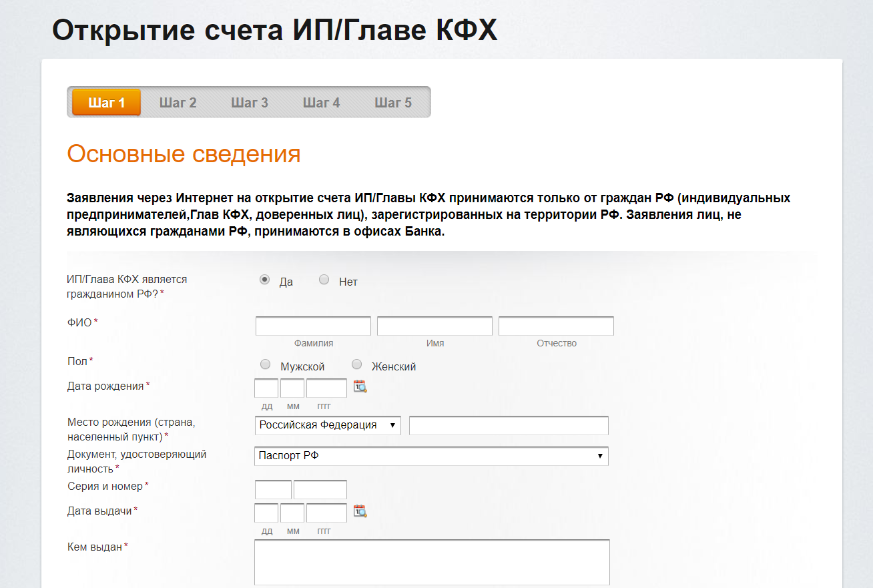Click the passport number field
The height and width of the screenshot is (588, 873).
320,489
